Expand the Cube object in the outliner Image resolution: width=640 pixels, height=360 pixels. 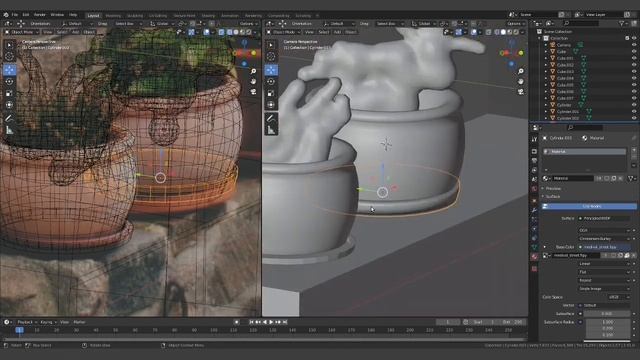546,52
